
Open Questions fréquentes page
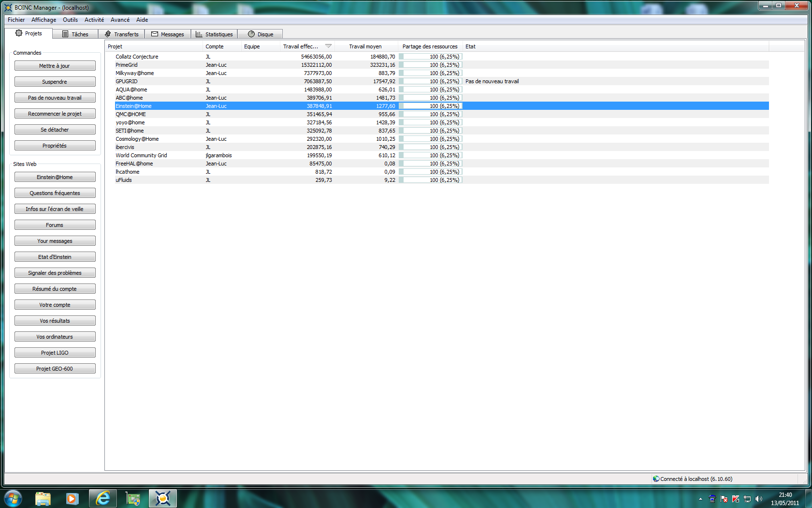pyautogui.click(x=55, y=193)
